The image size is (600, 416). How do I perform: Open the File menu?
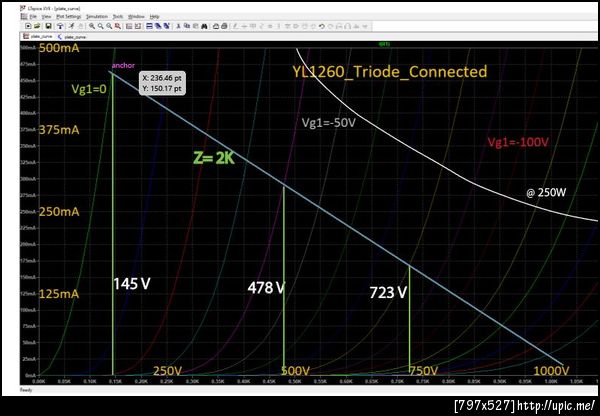(33, 16)
